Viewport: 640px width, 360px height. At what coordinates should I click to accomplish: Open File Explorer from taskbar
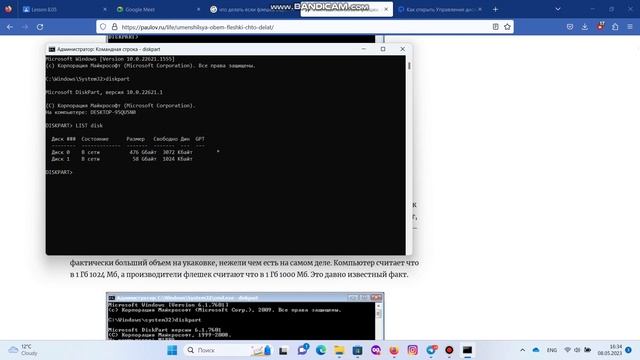pos(339,350)
